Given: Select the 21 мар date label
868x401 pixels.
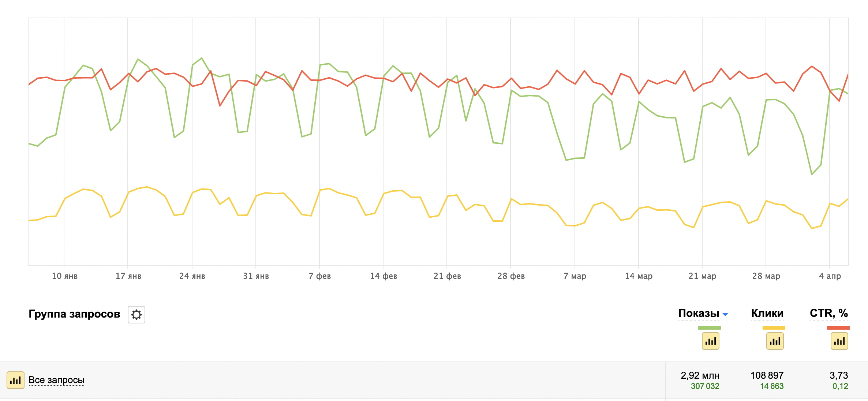Looking at the screenshot, I should click(x=702, y=276).
